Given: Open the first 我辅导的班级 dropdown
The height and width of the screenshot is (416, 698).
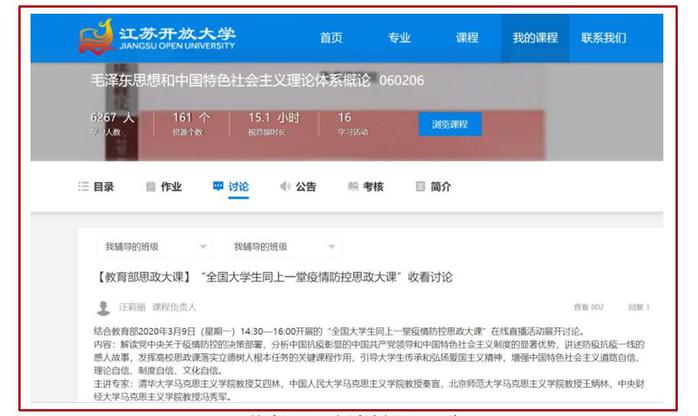Looking at the screenshot, I should point(154,246).
